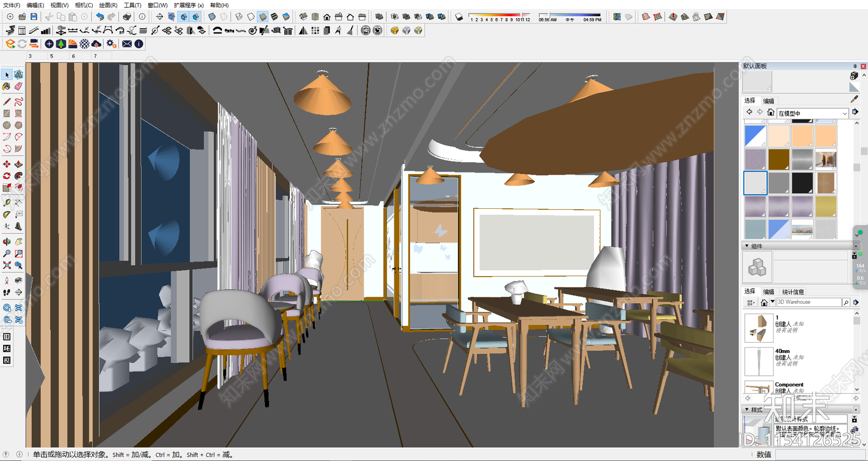Select the brown material swatch
Screen dimensions: 868x461
[x=778, y=159]
